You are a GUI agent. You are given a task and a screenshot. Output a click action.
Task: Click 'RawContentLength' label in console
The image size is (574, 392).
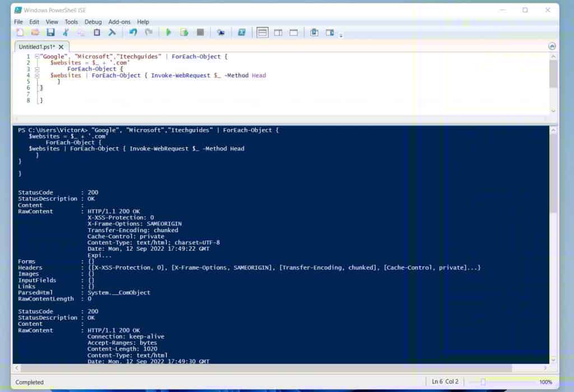point(46,299)
